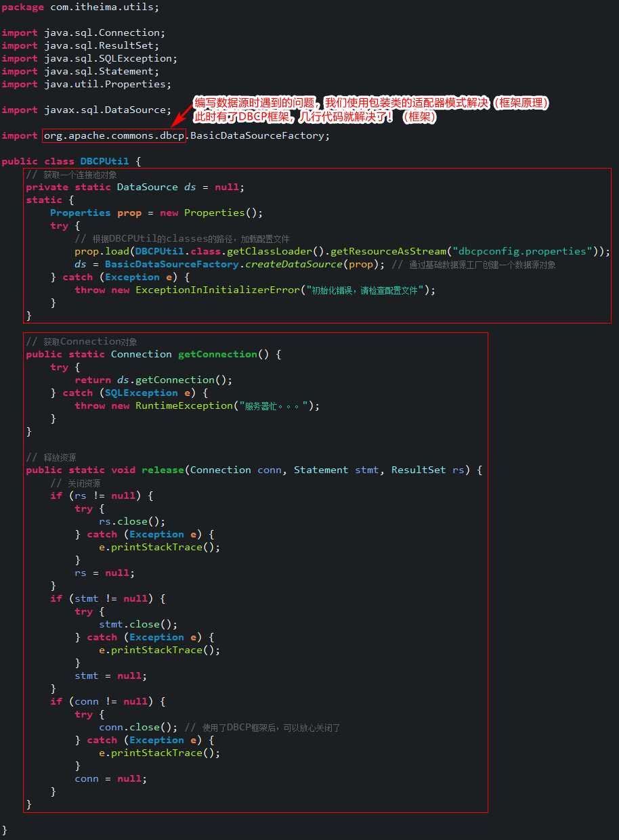This screenshot has width=619, height=840.
Task: Click 'RuntimeException' in the throw statement
Action: coord(184,405)
